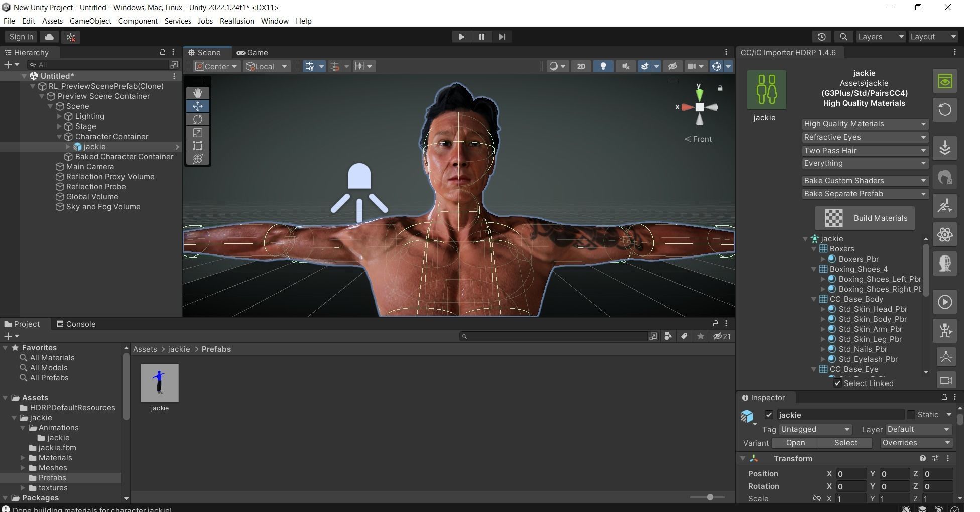Image resolution: width=980 pixels, height=512 pixels.
Task: Toggle 2D view mode in Scene
Action: (x=581, y=66)
